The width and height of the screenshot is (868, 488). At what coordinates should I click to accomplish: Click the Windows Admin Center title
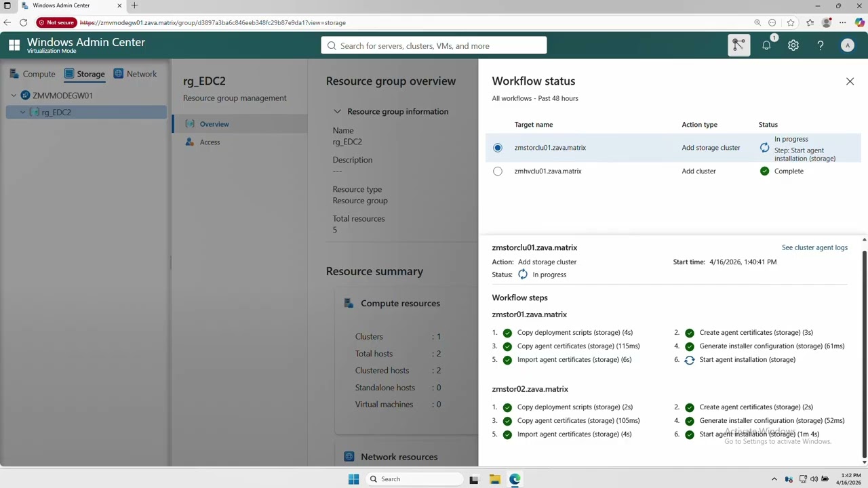pyautogui.click(x=86, y=42)
